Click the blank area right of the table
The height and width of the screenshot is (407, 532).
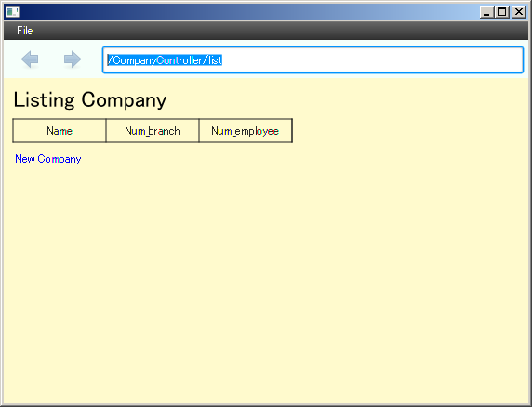click(x=407, y=131)
